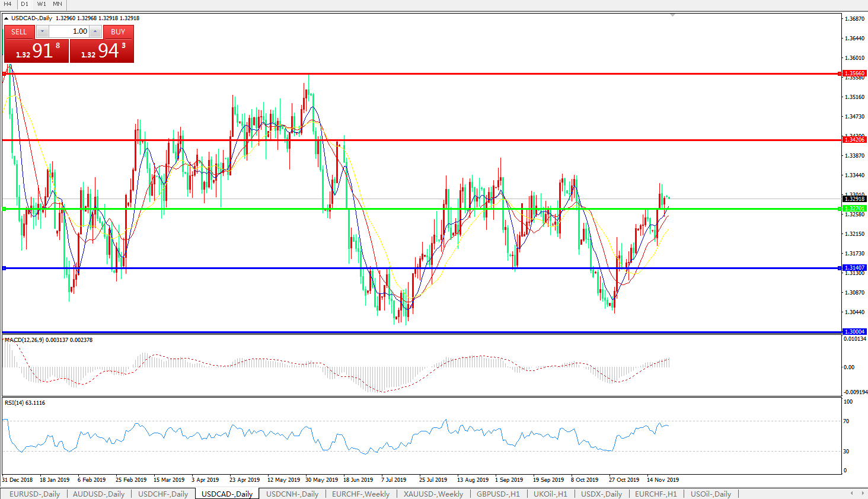
Task: Decrease trade volume with down arrow
Action: click(42, 31)
